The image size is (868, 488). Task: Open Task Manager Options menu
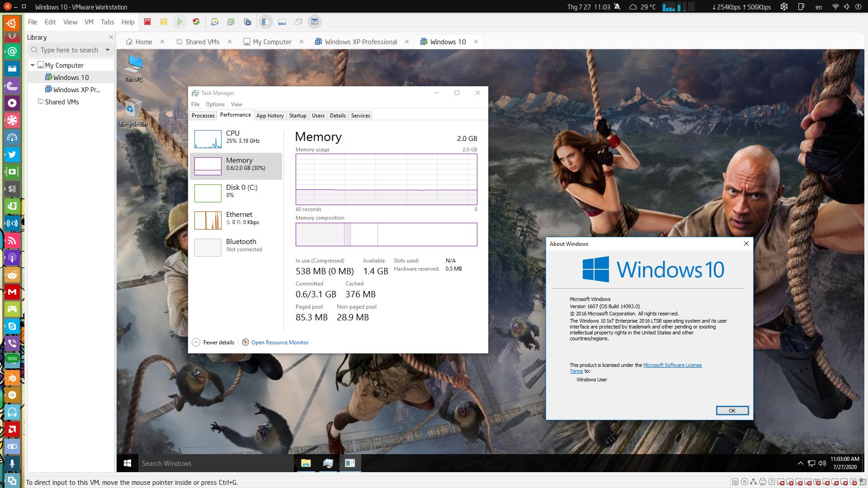215,104
